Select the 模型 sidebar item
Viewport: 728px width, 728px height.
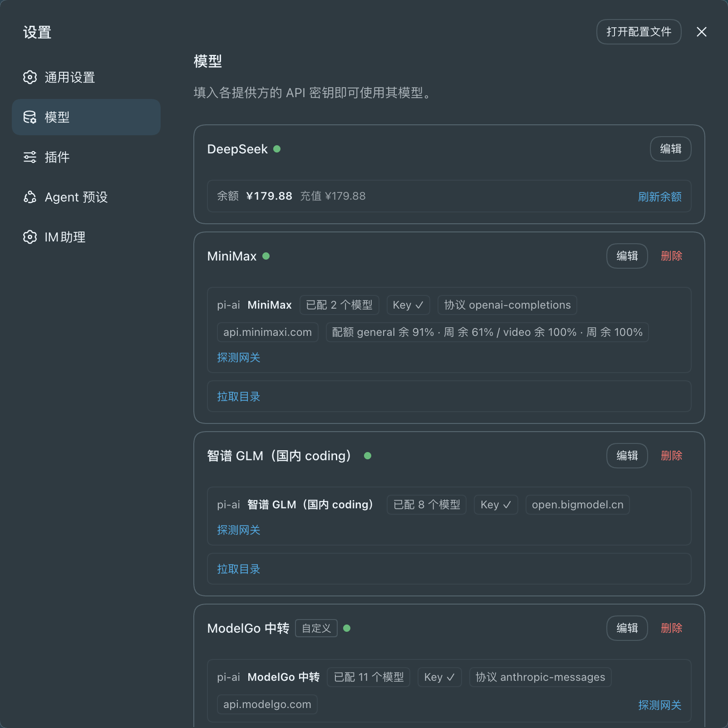point(86,117)
